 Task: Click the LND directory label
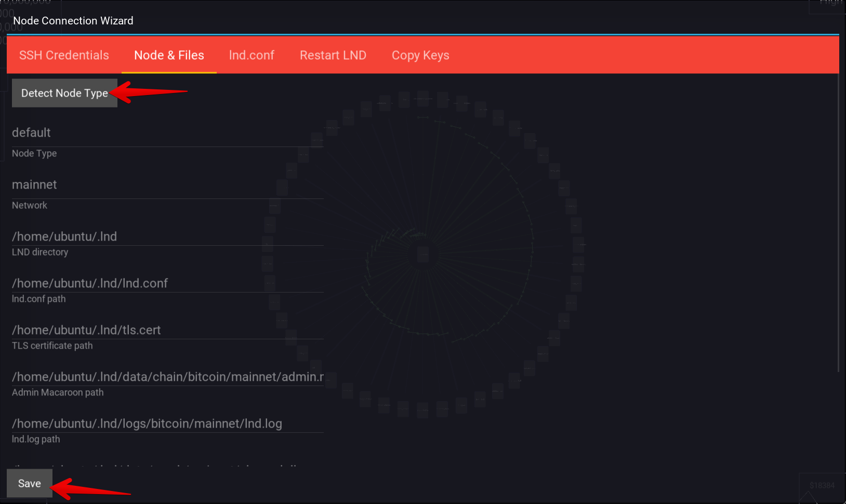[x=40, y=252]
